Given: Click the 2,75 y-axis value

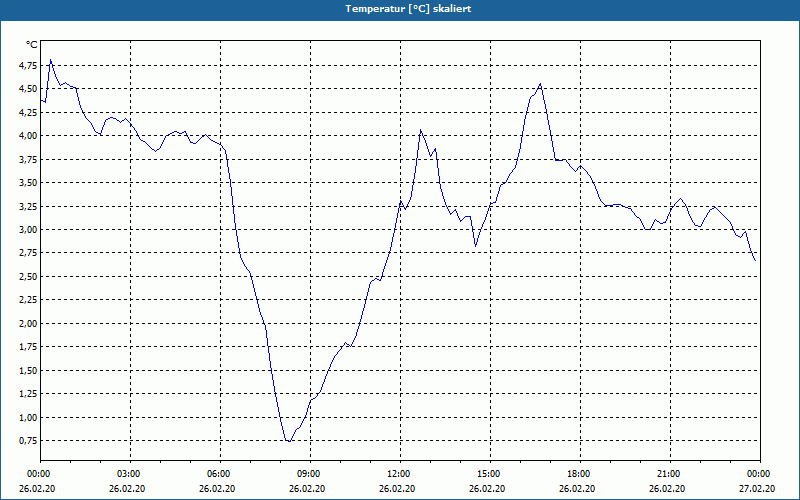Looking at the screenshot, I should pyautogui.click(x=29, y=253).
